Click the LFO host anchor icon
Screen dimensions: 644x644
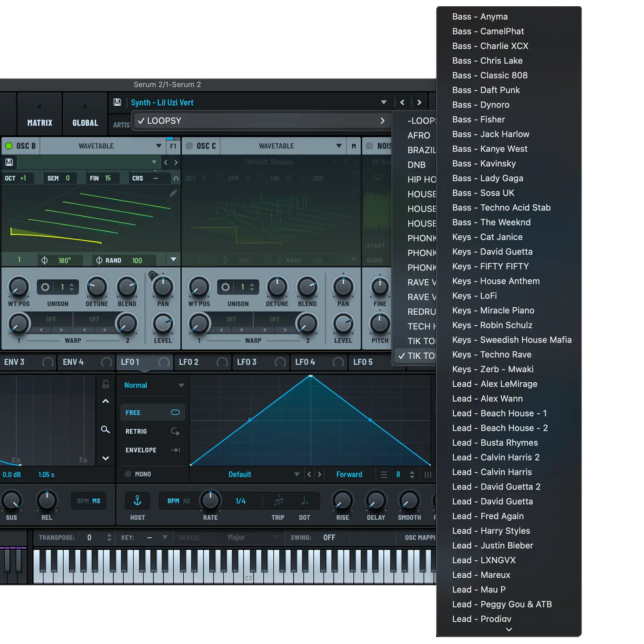[137, 500]
